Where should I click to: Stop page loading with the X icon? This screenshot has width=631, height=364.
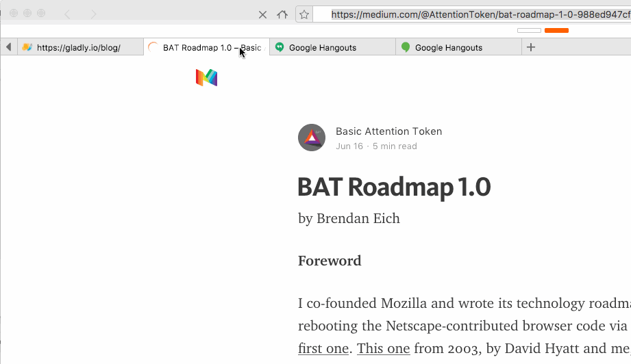pyautogui.click(x=262, y=15)
